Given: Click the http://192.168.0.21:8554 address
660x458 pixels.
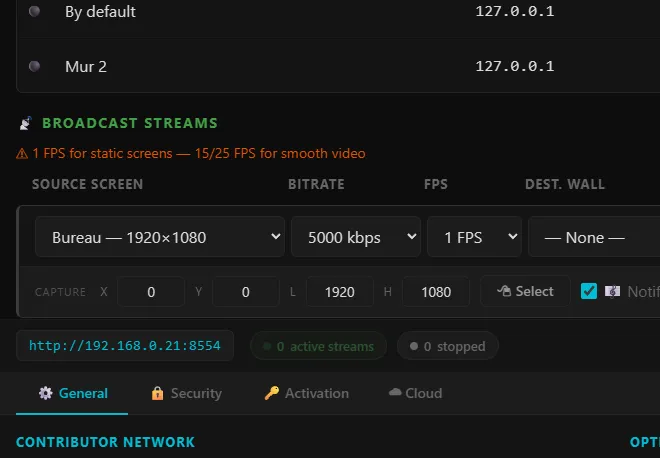Looking at the screenshot, I should coord(125,346).
